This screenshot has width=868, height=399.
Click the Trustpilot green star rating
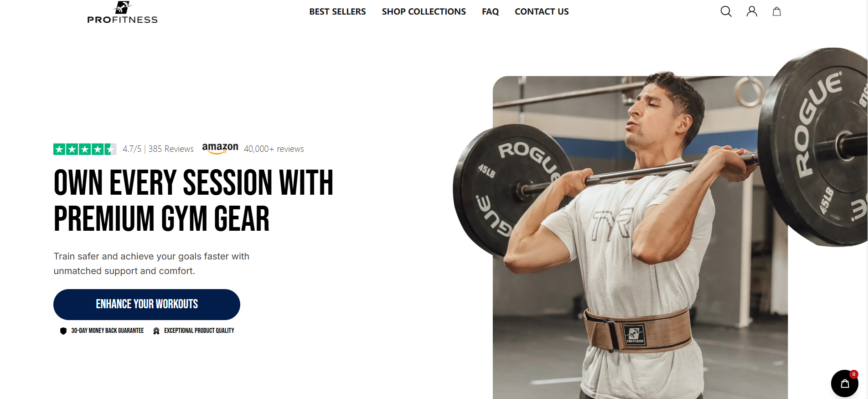pos(85,149)
